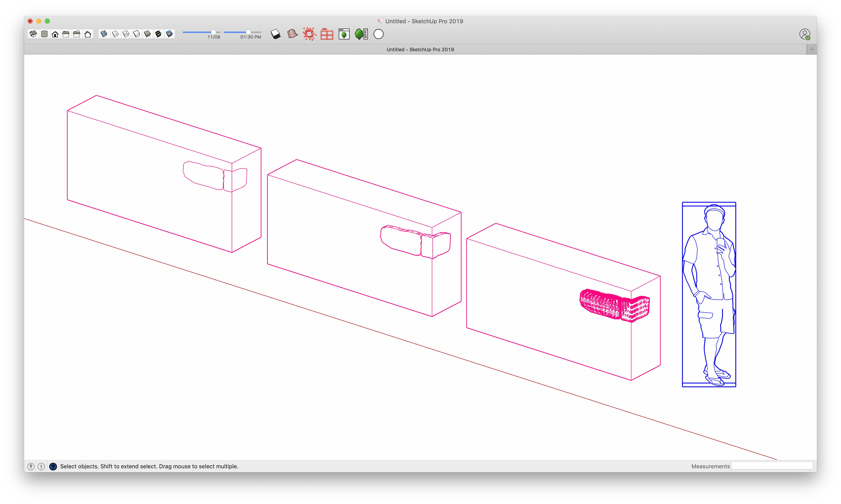
Task: Switch to Front view house icon
Action: [x=55, y=34]
